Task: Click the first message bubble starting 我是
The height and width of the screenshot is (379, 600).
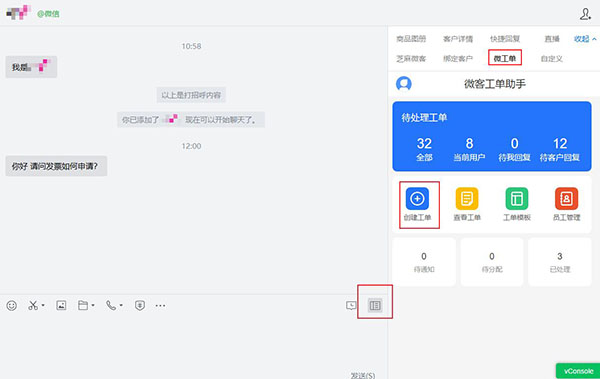Action: pyautogui.click(x=31, y=67)
